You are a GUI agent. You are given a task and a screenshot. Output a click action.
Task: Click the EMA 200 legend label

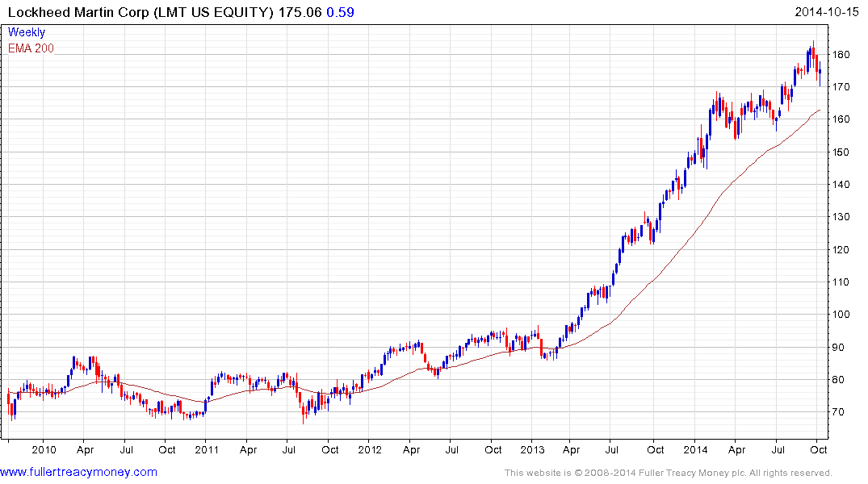tap(31, 48)
